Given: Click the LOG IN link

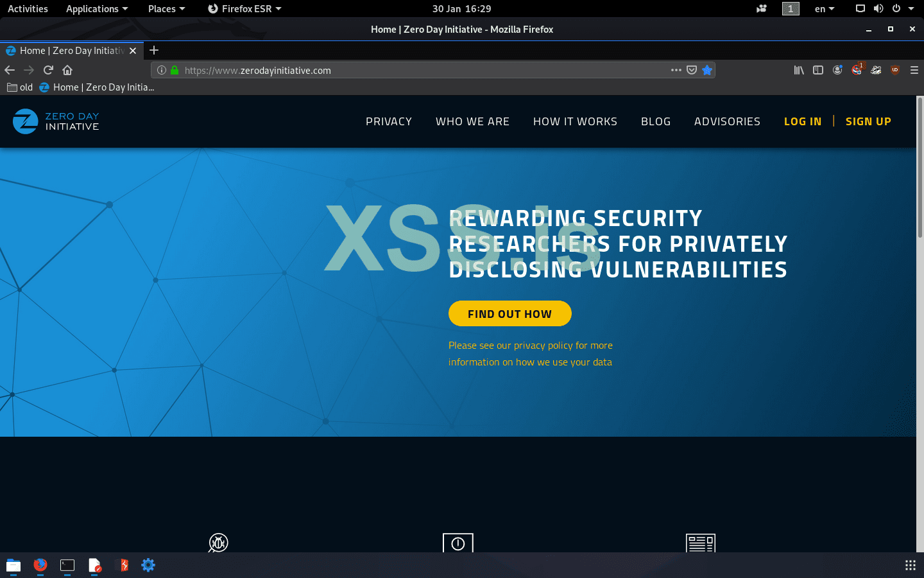Looking at the screenshot, I should (x=803, y=121).
